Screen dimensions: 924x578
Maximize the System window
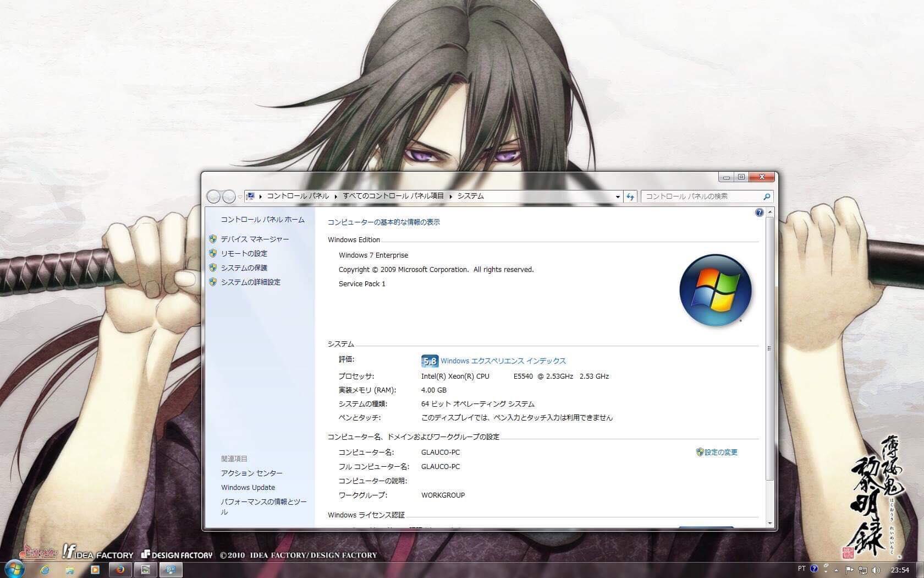click(741, 177)
